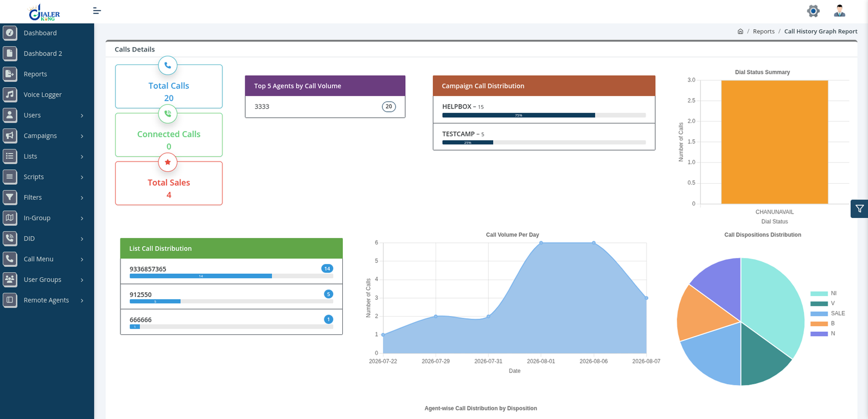Click the Filters funnel icon in sidebar
This screenshot has width=868, height=419.
[x=10, y=198]
